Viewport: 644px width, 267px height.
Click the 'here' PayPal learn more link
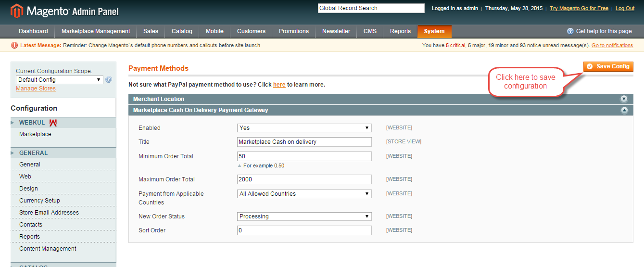pyautogui.click(x=279, y=85)
